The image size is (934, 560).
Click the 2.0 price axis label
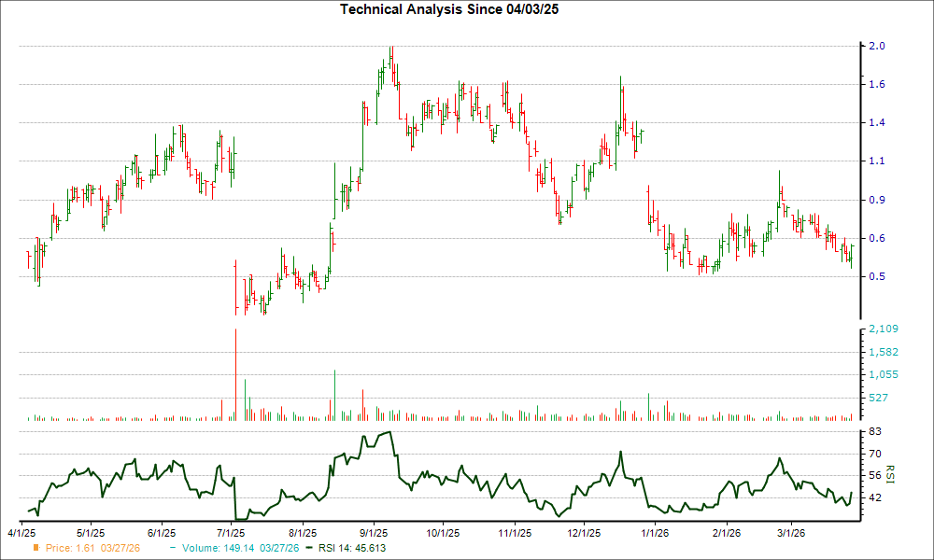[x=877, y=46]
